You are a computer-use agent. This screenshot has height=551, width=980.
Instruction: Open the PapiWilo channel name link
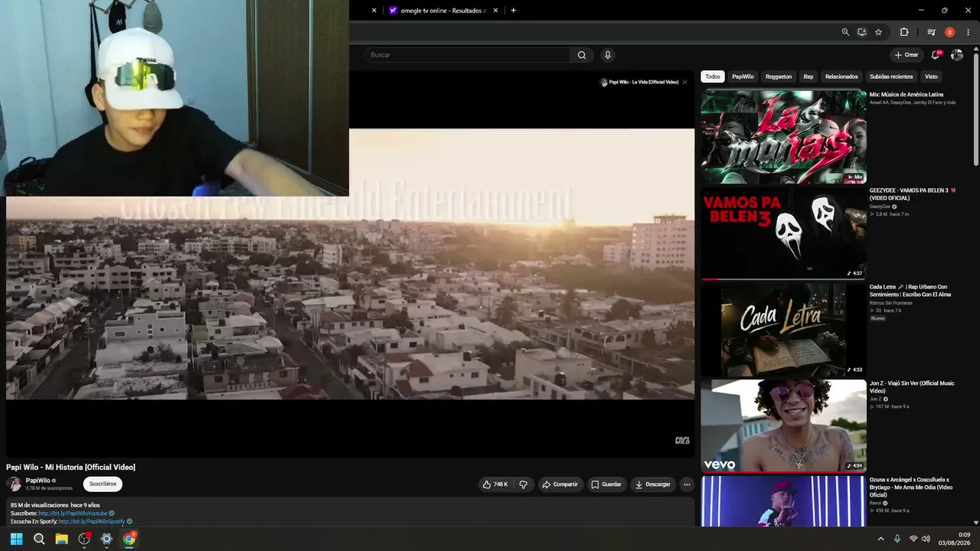38,481
